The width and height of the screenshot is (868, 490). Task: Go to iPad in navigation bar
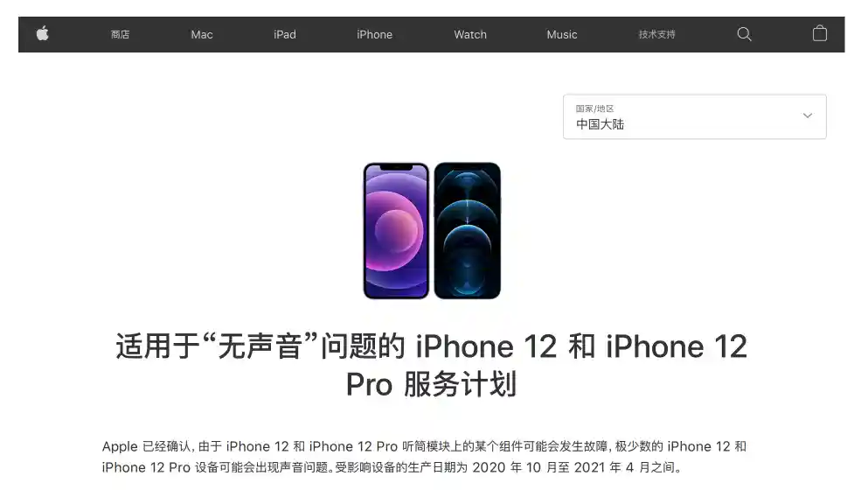pos(285,34)
